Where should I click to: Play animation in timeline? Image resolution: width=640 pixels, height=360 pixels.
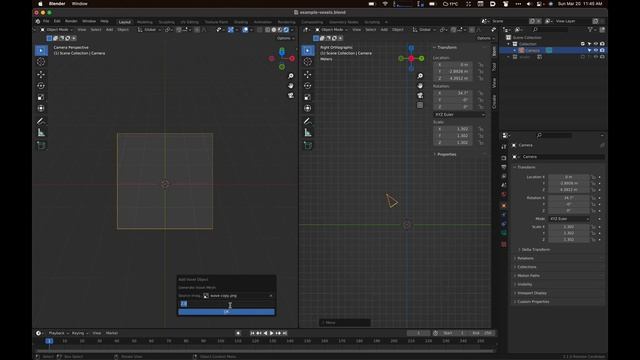coord(272,333)
